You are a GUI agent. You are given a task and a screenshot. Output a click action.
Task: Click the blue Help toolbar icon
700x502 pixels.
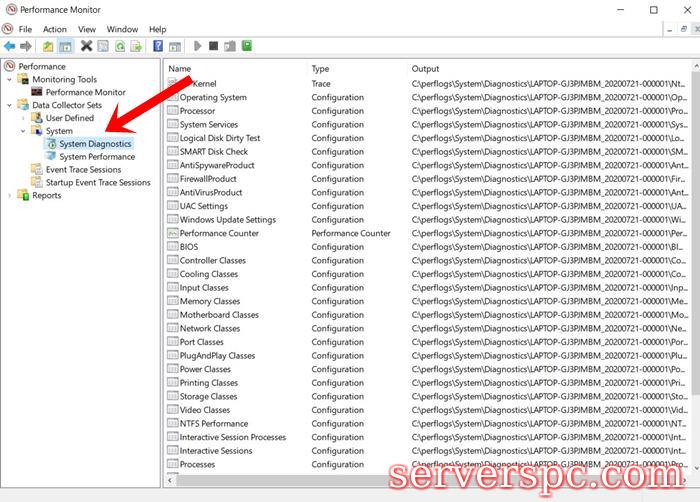[x=158, y=46]
